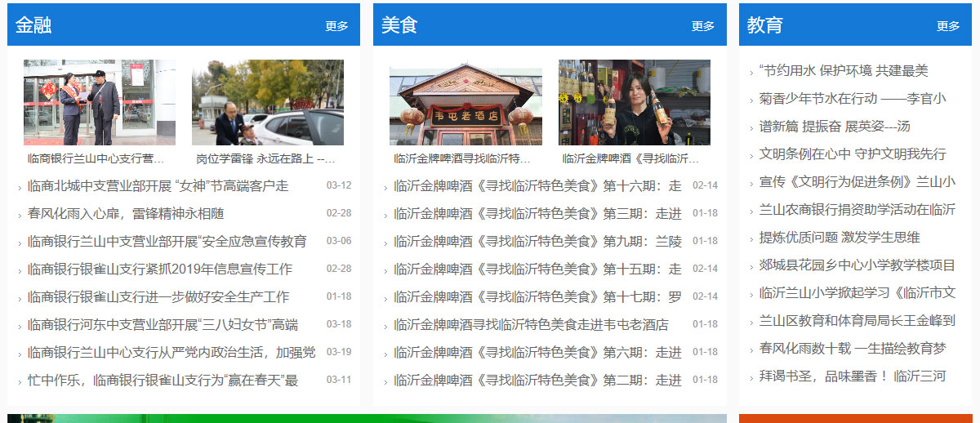Click the 教育 section title

coord(765,25)
